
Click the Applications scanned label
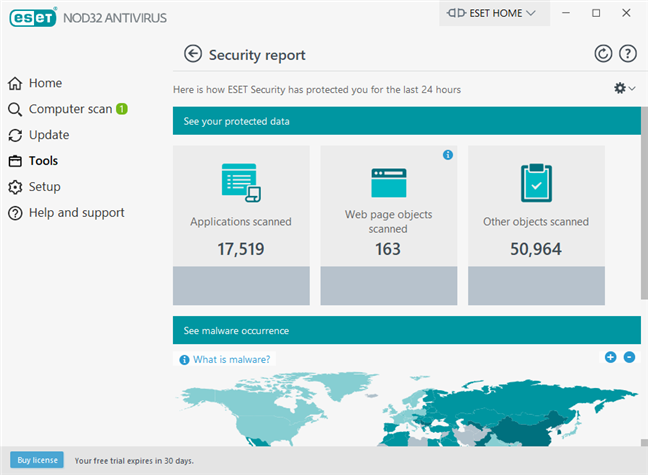(x=241, y=222)
